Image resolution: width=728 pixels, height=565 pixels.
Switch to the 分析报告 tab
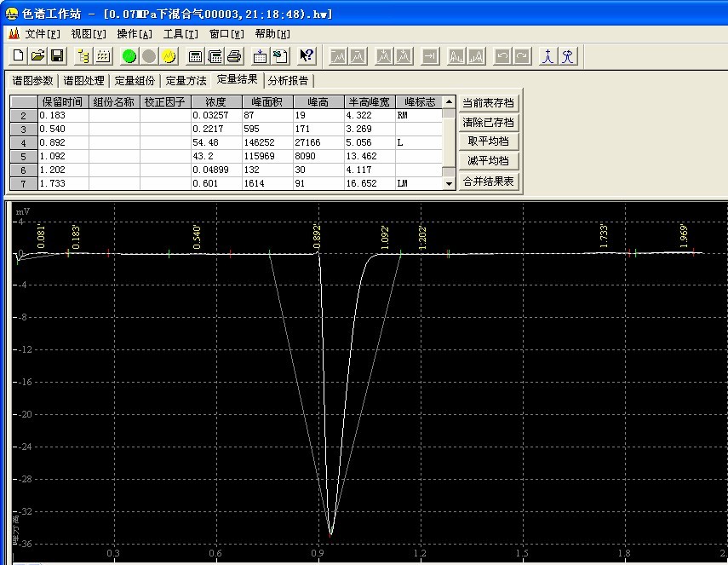[x=289, y=81]
